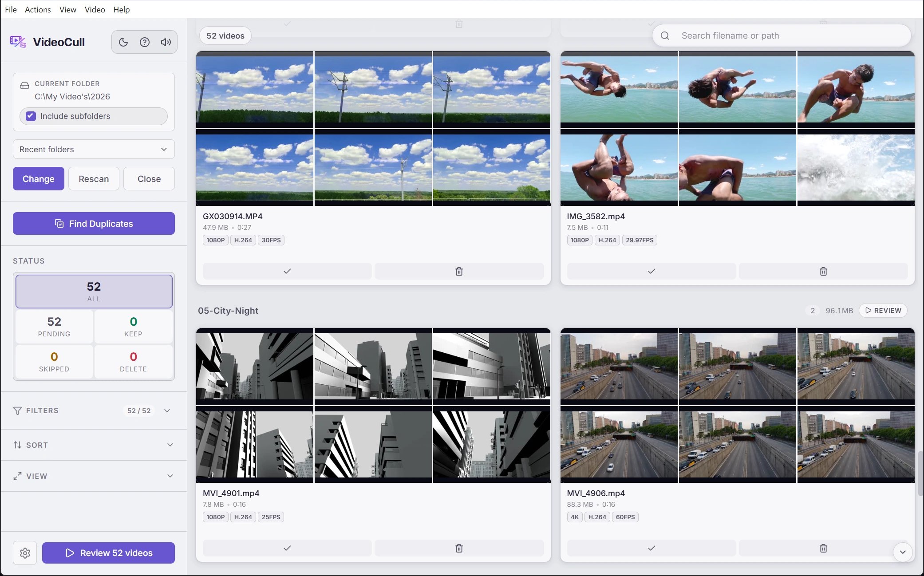Viewport: 924px width, 576px height.
Task: Click the current folder drive icon
Action: (25, 85)
